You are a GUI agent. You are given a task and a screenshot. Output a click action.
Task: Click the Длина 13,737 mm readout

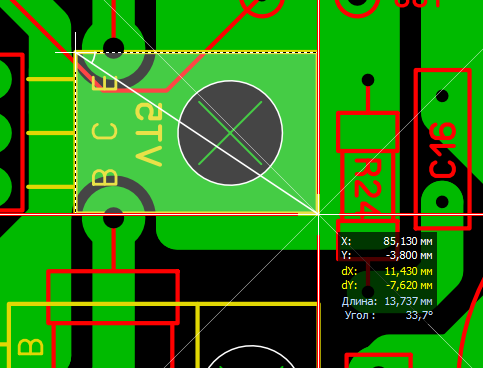click(x=387, y=301)
